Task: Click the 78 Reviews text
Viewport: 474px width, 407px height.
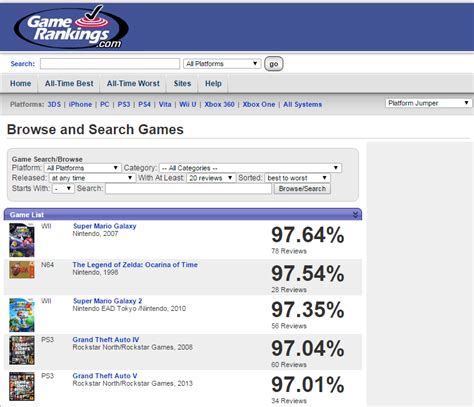Action: [x=289, y=251]
